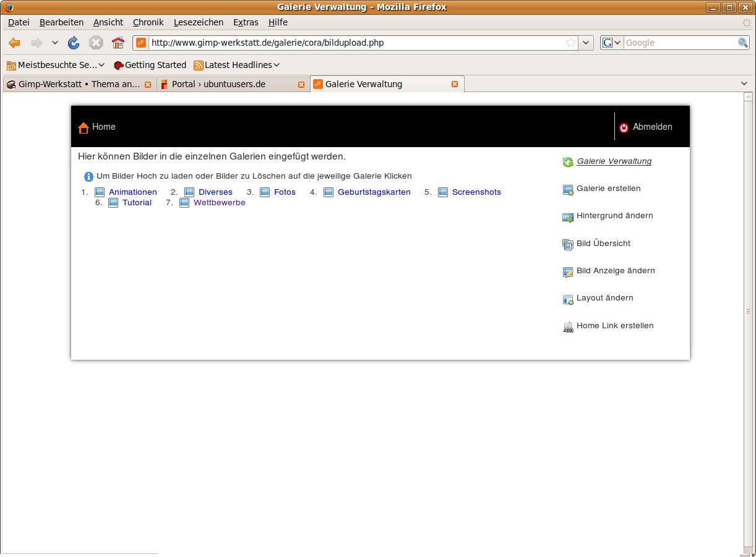Click the Bild Übersicht icon

pos(568,245)
